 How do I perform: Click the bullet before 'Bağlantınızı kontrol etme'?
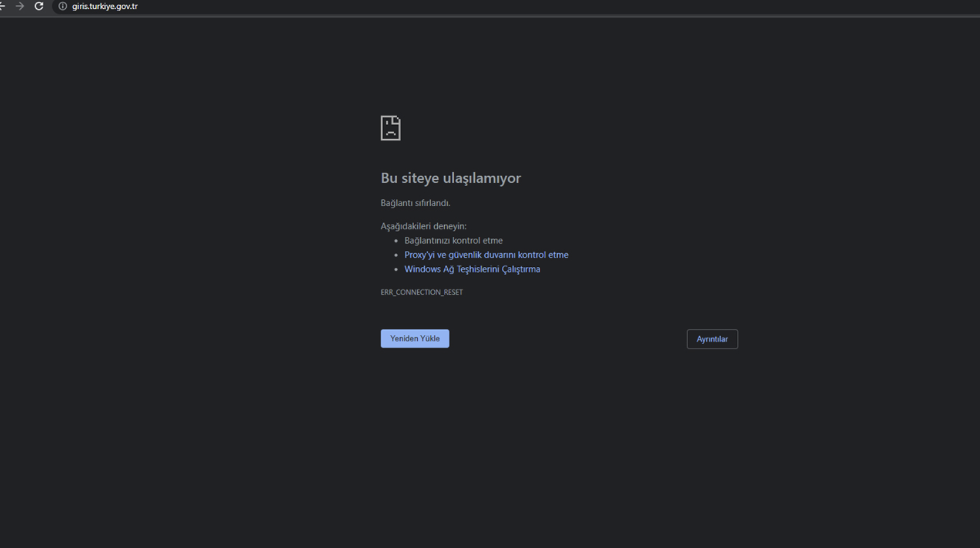[x=396, y=241]
